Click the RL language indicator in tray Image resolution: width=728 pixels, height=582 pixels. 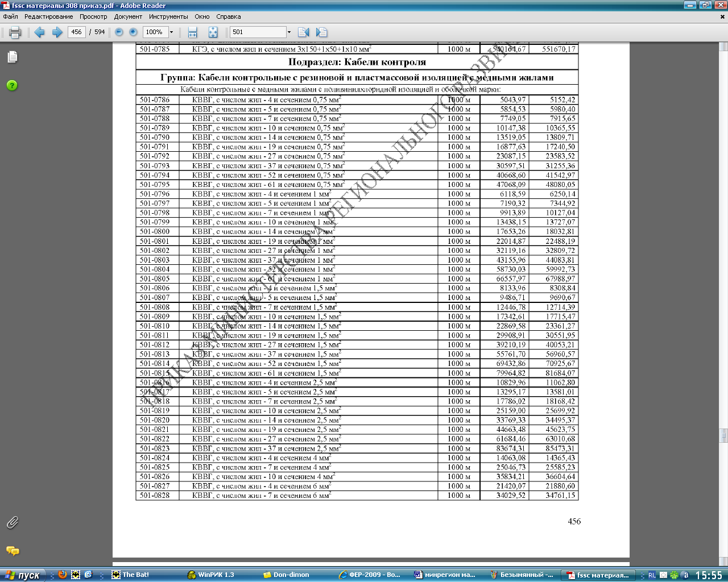coord(652,575)
